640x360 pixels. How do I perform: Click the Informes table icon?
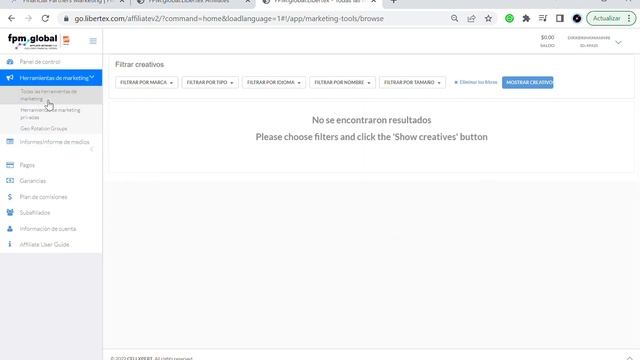10,142
